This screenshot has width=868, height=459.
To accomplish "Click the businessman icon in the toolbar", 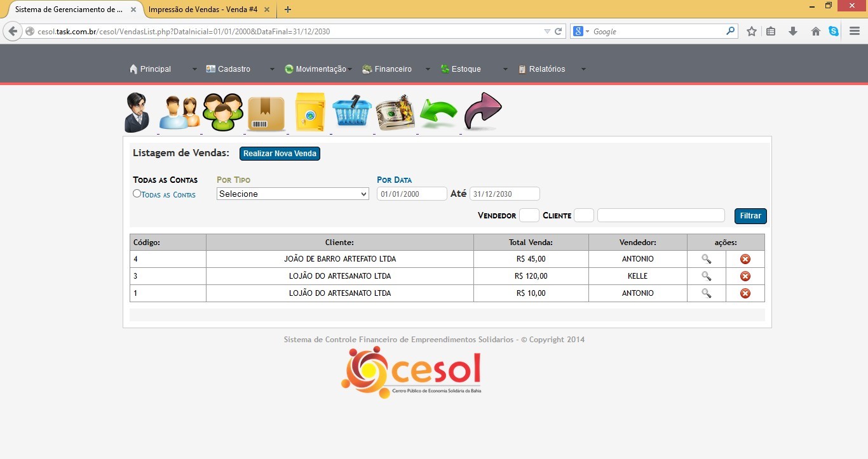I will [137, 112].
